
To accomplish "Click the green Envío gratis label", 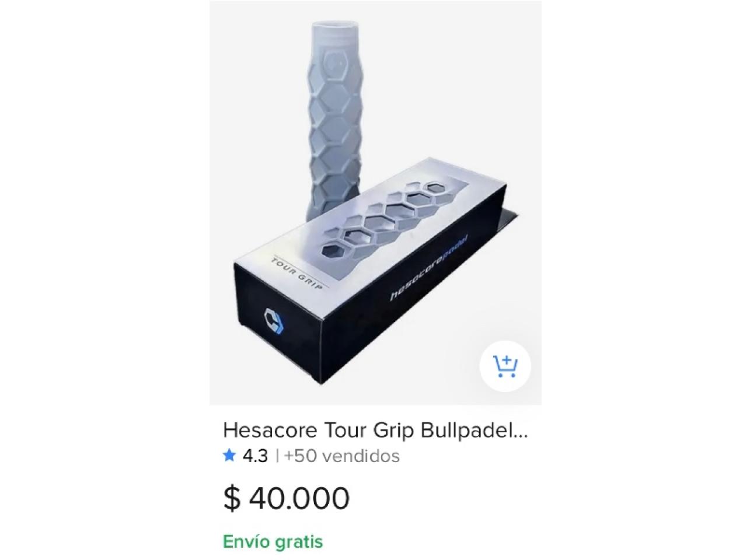I will coord(273,541).
